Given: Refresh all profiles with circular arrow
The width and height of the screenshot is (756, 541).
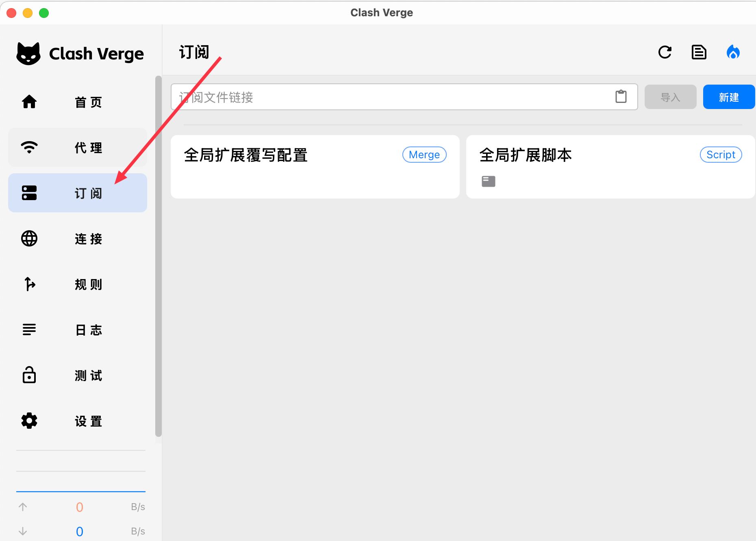Looking at the screenshot, I should point(665,52).
